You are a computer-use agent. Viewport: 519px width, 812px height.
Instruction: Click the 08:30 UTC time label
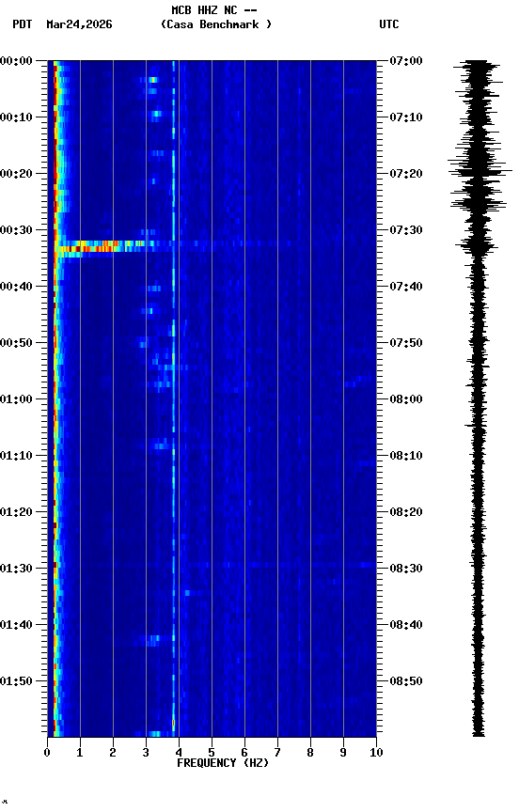[406, 569]
